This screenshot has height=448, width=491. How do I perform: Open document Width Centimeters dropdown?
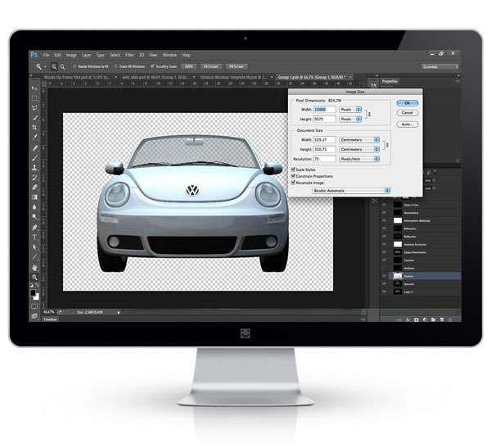359,140
